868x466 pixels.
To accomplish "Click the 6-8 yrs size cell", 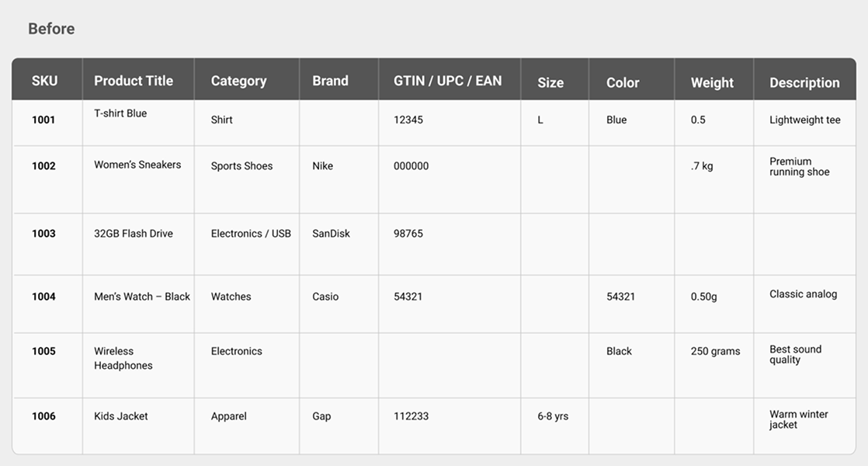I will click(x=553, y=416).
